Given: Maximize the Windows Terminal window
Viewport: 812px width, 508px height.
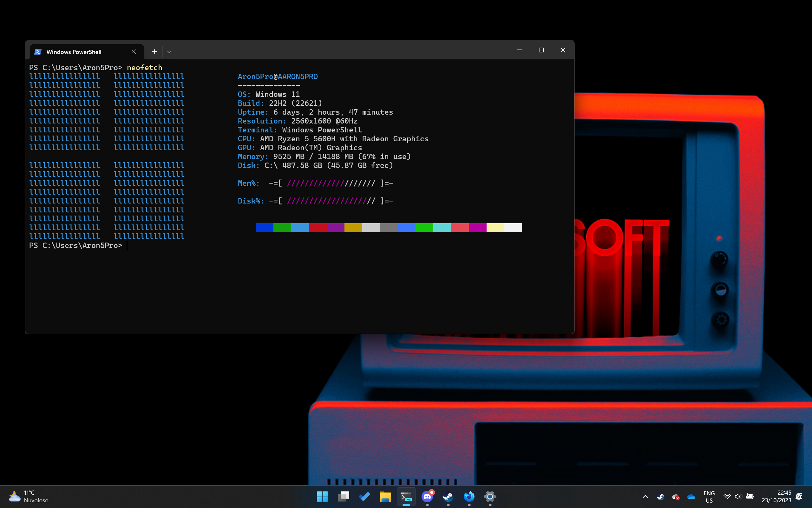Looking at the screenshot, I should coord(541,50).
